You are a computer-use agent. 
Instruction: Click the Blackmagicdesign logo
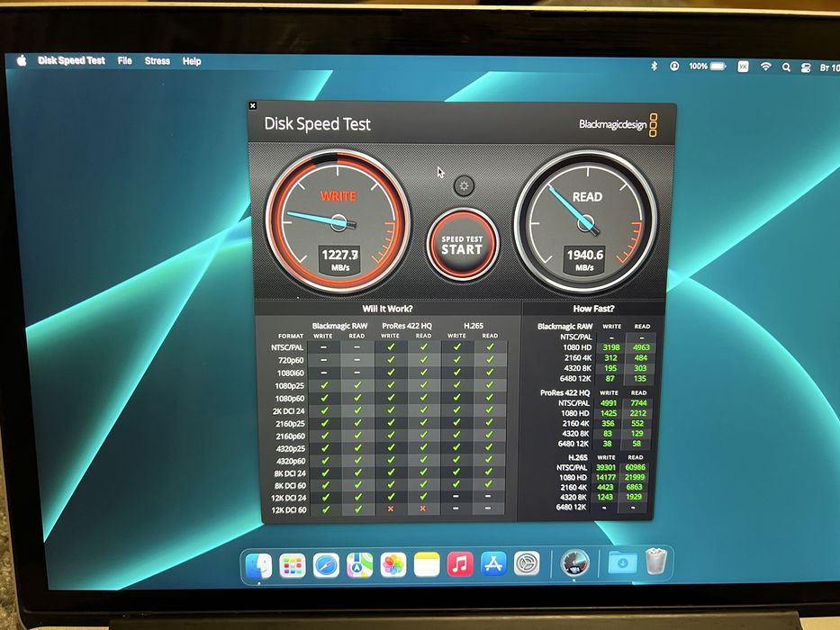pos(619,124)
